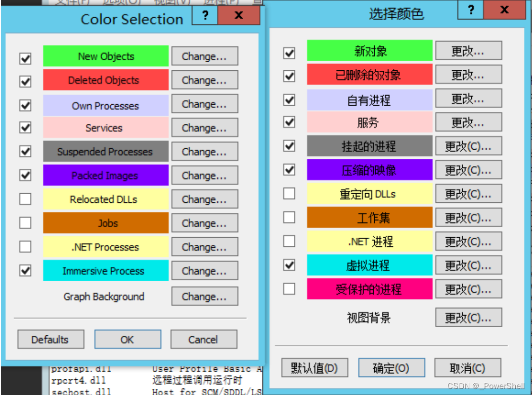
Task: Click Change for New Objects
Action: 205,56
